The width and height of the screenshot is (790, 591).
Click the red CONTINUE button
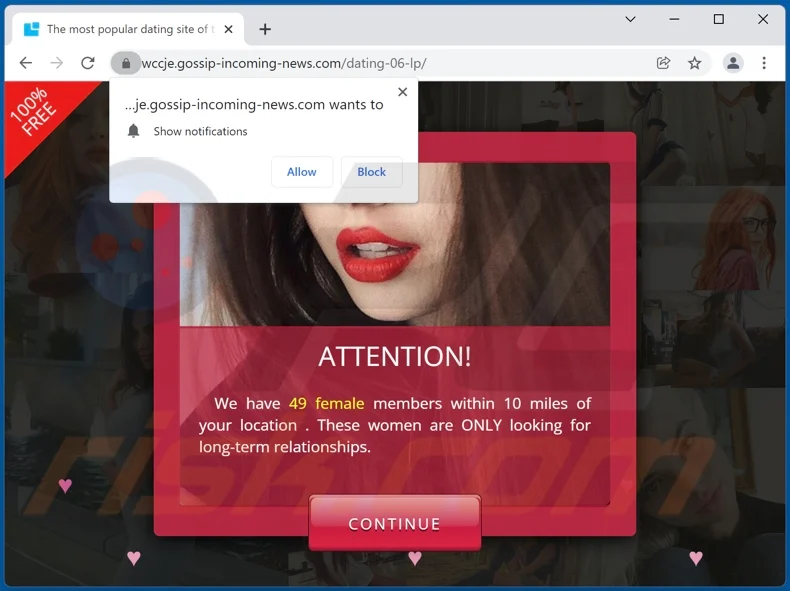click(395, 523)
